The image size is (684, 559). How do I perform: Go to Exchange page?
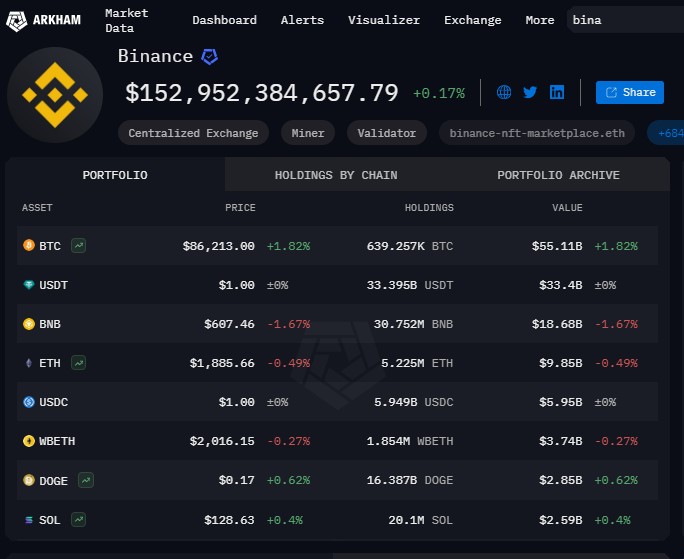pos(473,20)
